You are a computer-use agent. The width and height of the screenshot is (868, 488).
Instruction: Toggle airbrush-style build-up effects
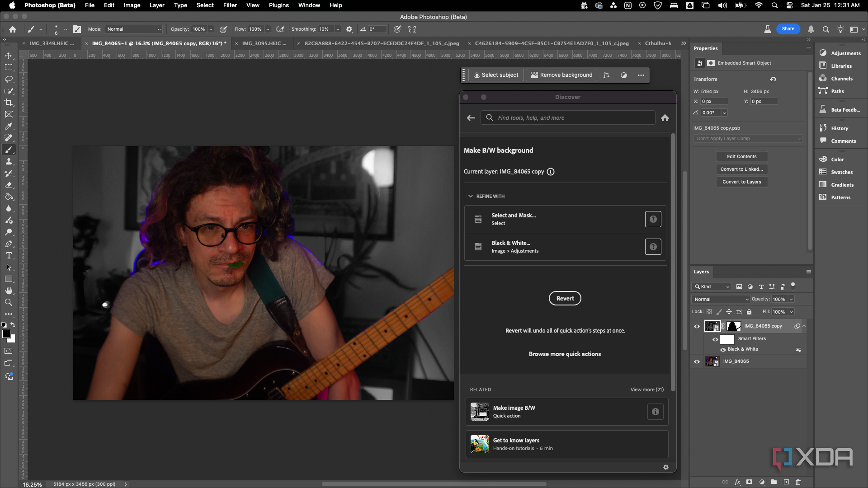(280, 29)
